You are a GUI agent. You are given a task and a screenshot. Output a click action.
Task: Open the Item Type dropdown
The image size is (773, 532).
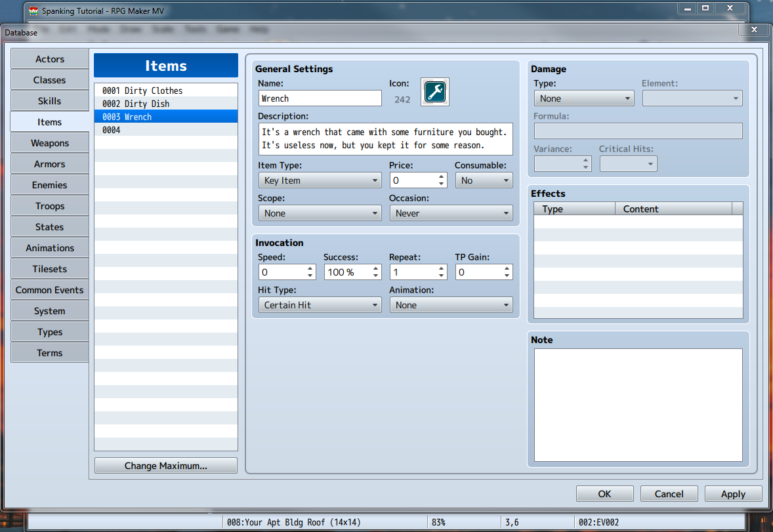click(x=320, y=180)
